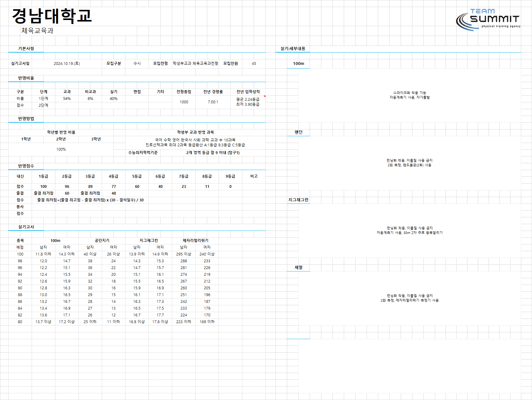532x400 pixels.
Task: Click the red comment marker beside 전년 입학성적
Action: coord(264,96)
